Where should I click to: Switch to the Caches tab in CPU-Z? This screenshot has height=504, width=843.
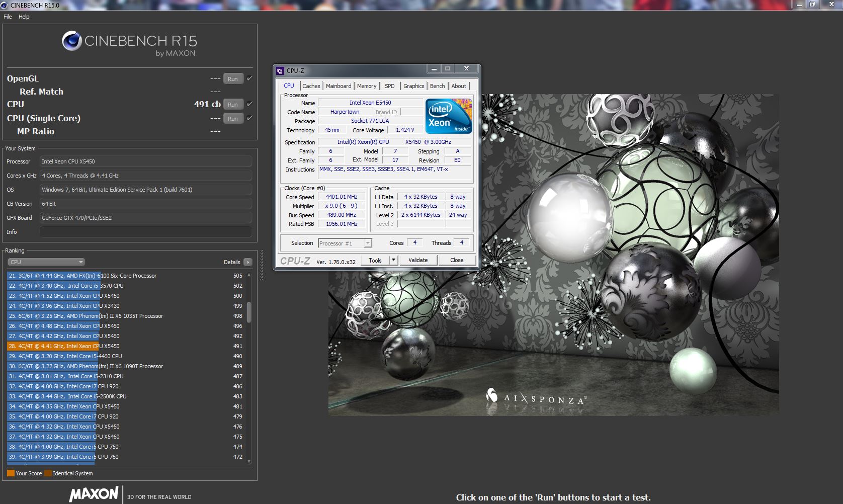pyautogui.click(x=311, y=86)
